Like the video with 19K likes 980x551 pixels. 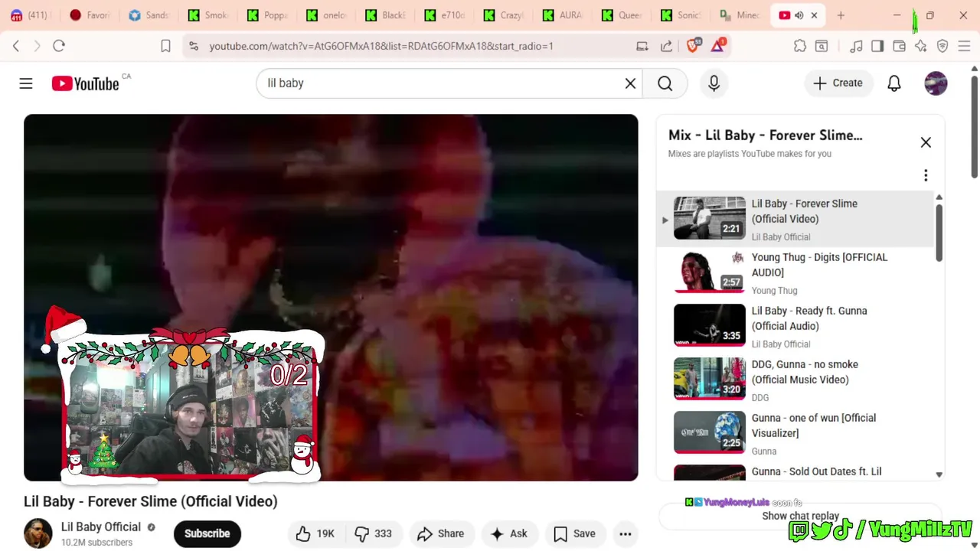click(315, 534)
